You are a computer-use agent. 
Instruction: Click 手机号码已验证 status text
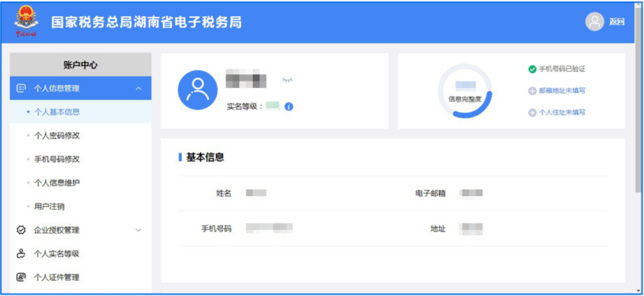click(562, 69)
